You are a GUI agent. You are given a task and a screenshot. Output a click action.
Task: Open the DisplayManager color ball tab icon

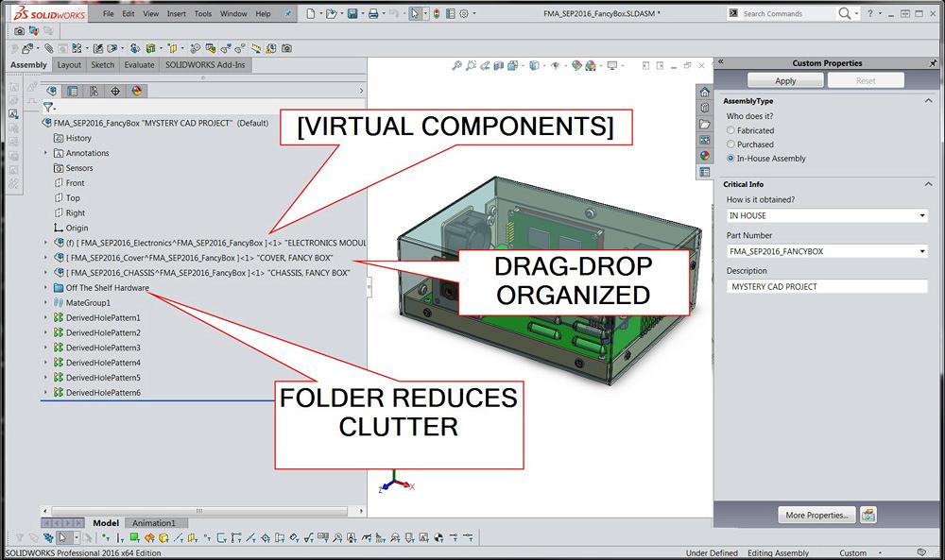[x=137, y=91]
